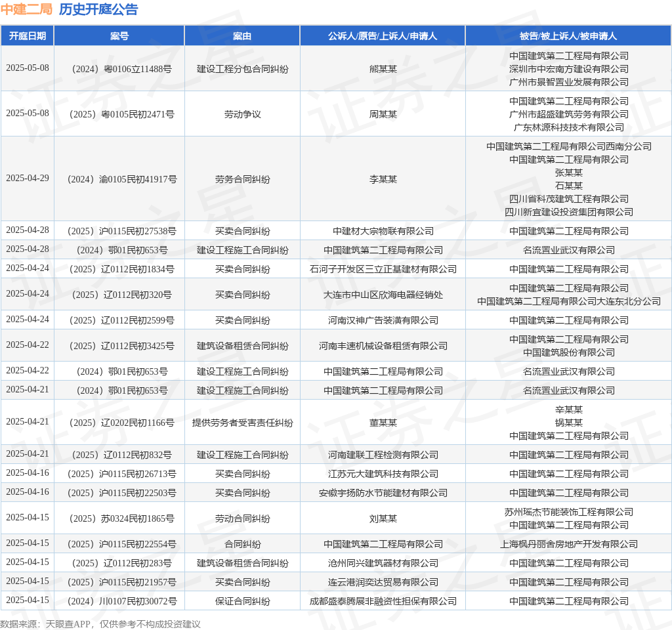The image size is (672, 630).
Task: Click the 历史开庭公告 heading
Action: [x=98, y=9]
